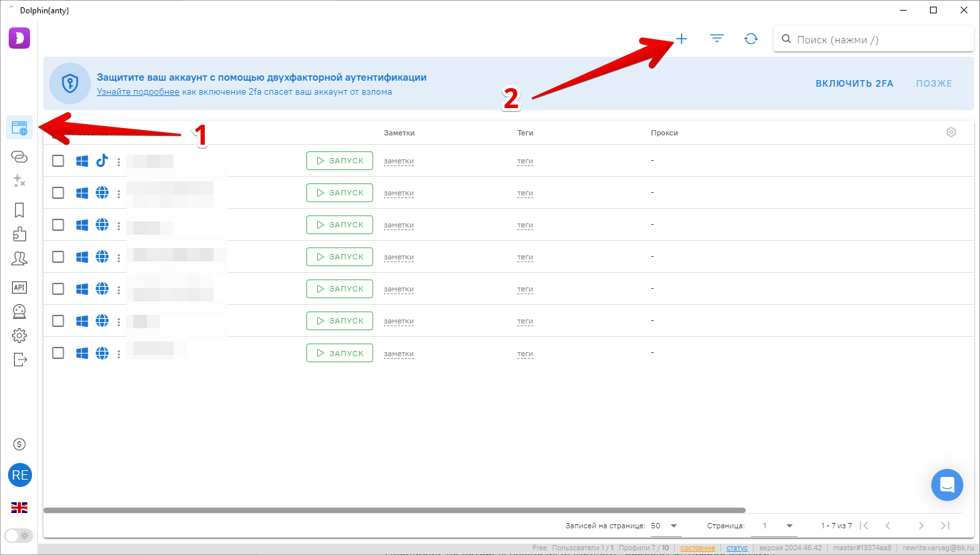
Task: Open the Users team sidebar icon
Action: tap(19, 259)
